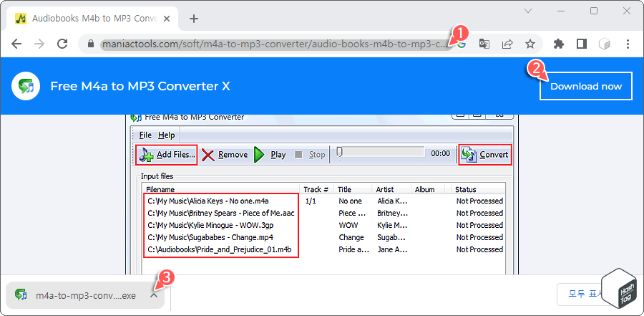The height and width of the screenshot is (316, 644).
Task: Click the 00:00 playback time display
Action: [440, 153]
